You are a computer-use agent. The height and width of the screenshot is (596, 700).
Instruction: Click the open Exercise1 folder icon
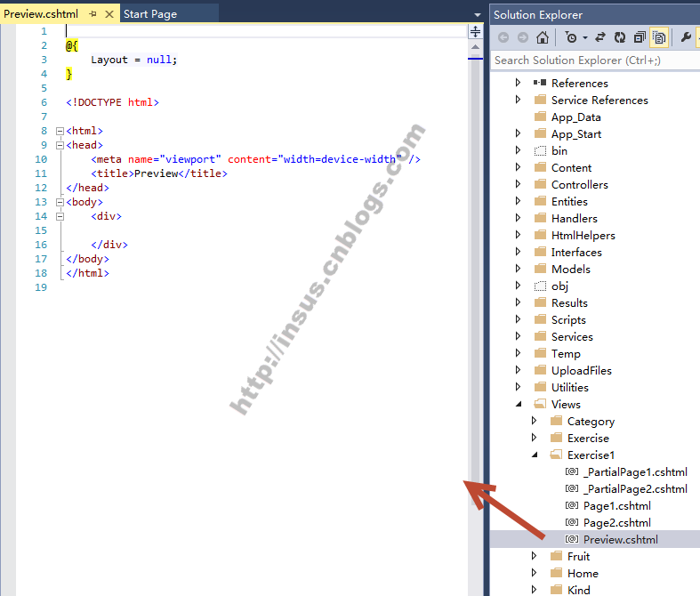coord(556,455)
